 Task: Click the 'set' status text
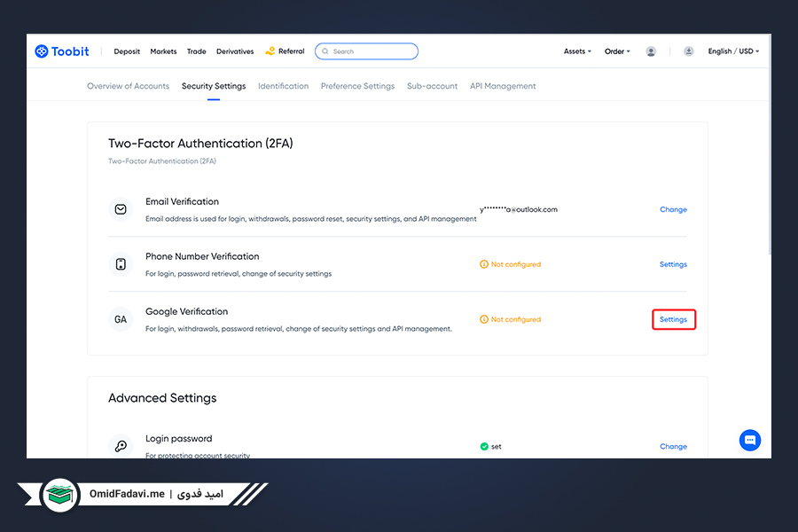point(497,447)
